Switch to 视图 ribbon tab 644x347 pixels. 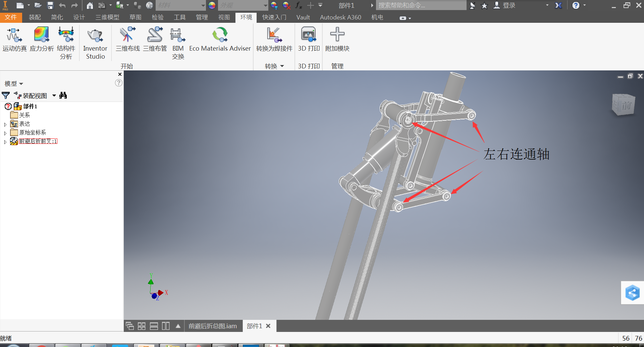(224, 17)
